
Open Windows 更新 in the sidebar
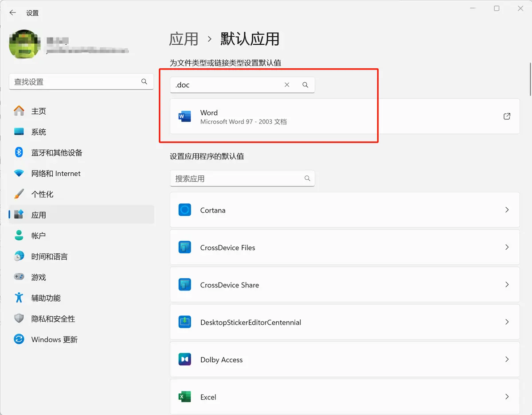click(x=82, y=340)
